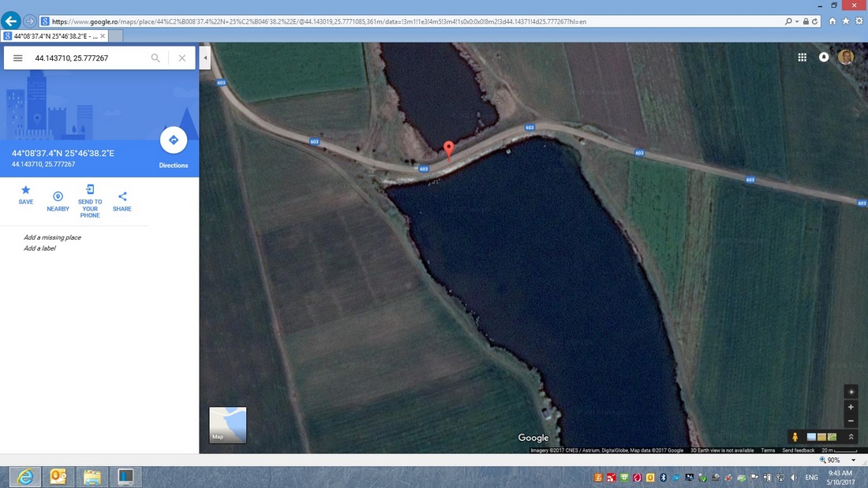Screen dimensions: 868x488
Task: Open the browser zoom level dropdown
Action: coord(853,460)
